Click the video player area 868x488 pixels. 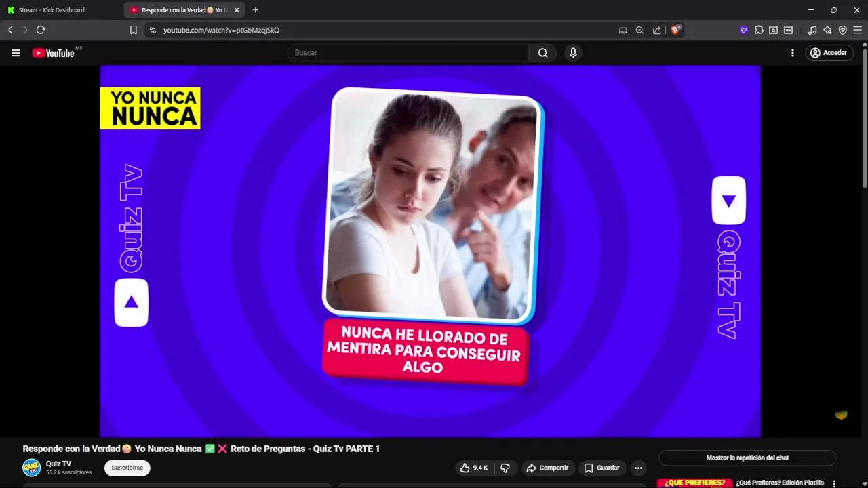[x=430, y=251]
